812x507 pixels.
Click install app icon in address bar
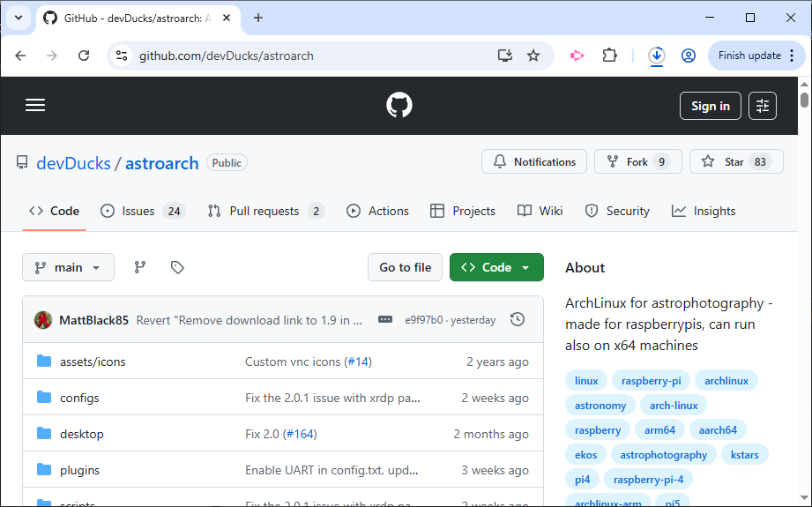click(505, 56)
